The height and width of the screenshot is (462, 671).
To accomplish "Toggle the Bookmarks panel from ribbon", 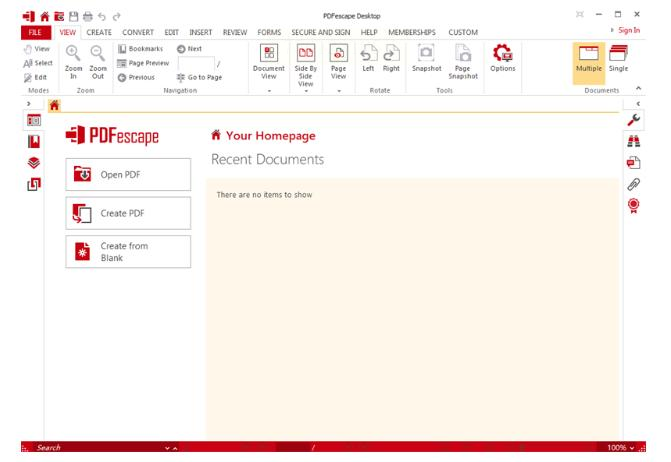I will (140, 49).
